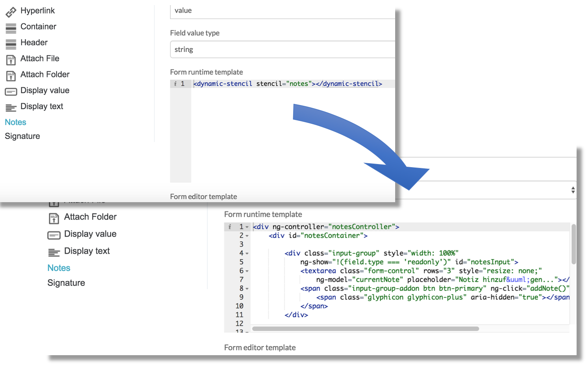This screenshot has width=588, height=365.
Task: Click the glyphicon-plus span code on line 9
Action: 443,297
